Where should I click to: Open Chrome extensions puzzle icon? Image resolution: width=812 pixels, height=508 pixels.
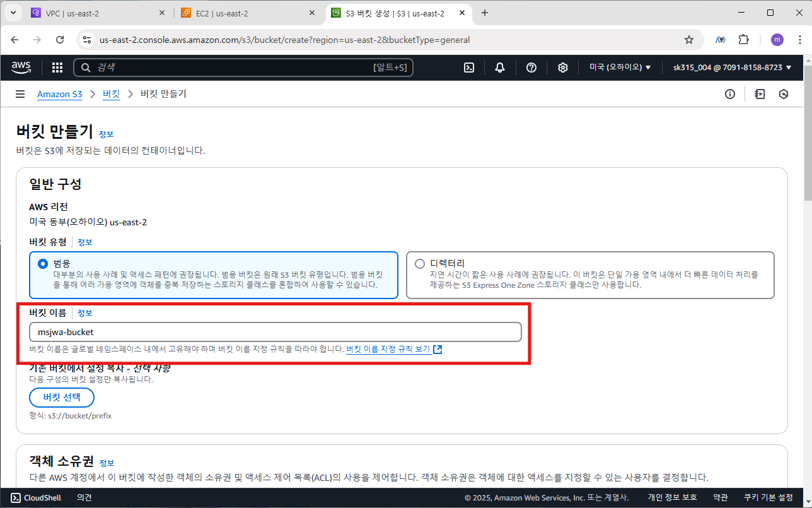(x=743, y=40)
